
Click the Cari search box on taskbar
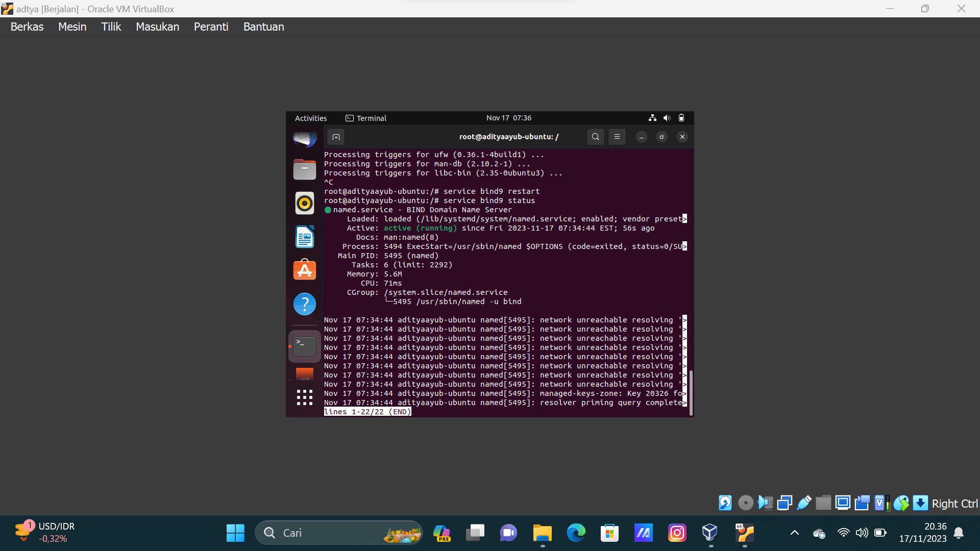tap(339, 533)
